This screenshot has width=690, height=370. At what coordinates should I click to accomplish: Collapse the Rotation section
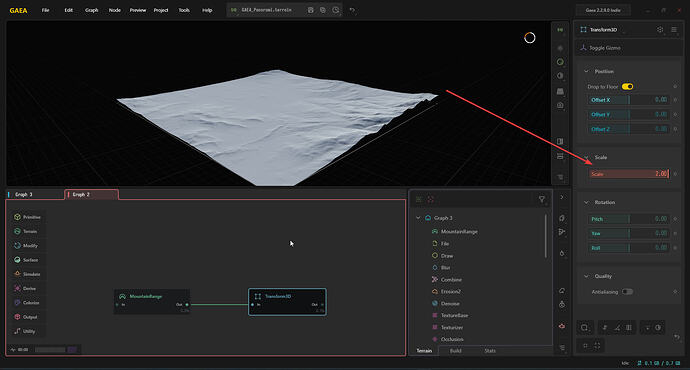pyautogui.click(x=586, y=202)
